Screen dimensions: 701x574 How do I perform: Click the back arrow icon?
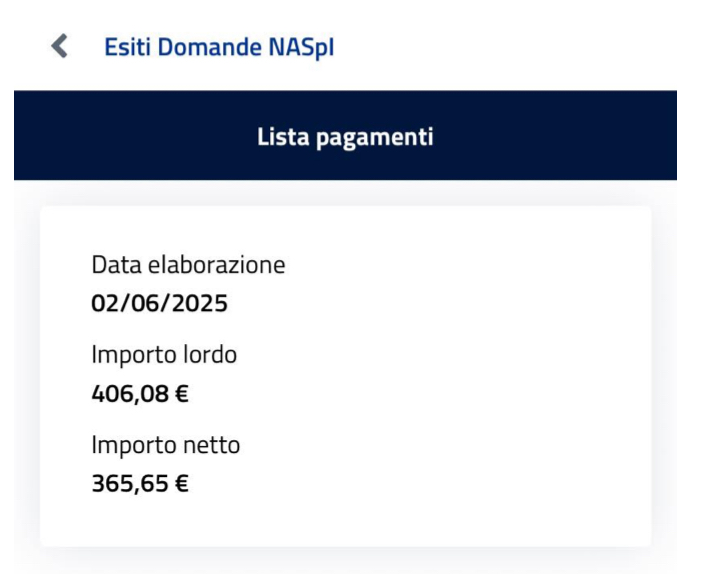pos(60,46)
